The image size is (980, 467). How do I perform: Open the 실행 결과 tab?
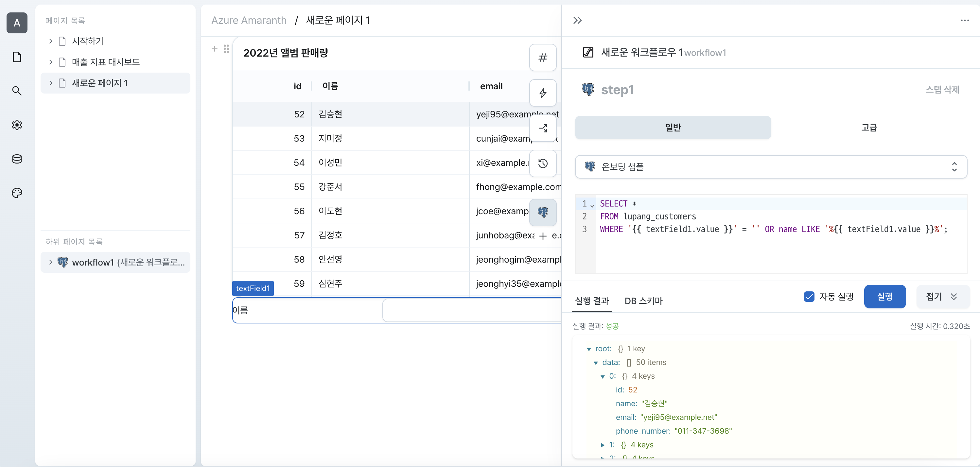592,301
